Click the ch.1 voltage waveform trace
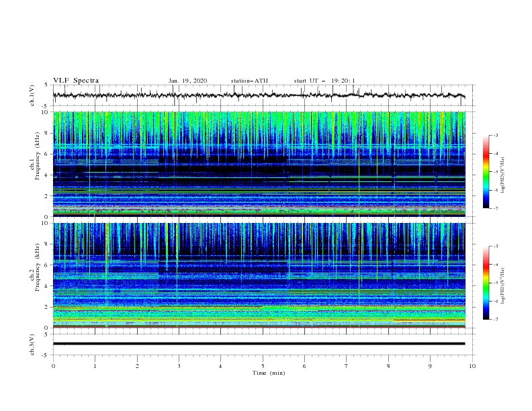532x411 pixels. pos(259,95)
